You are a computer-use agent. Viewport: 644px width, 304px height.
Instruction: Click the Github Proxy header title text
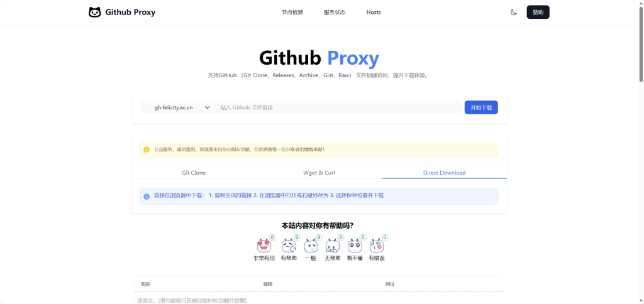[130, 13]
